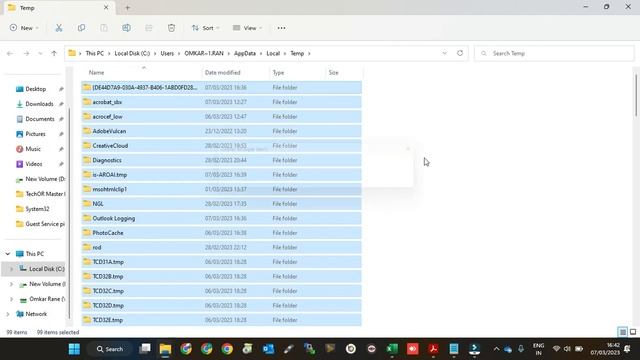This screenshot has width=640, height=360.
Task: Open recent locations dropdown beside forward arrow
Action: tap(40, 53)
